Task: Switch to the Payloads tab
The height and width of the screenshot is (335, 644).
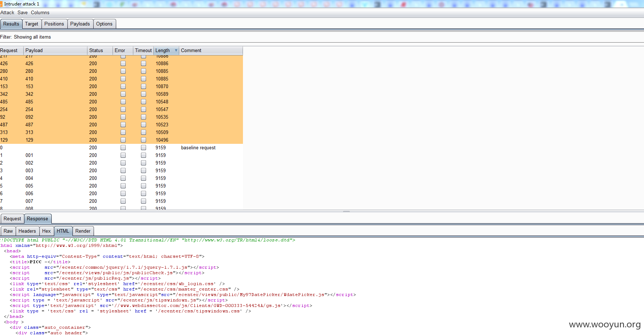Action: click(x=80, y=24)
